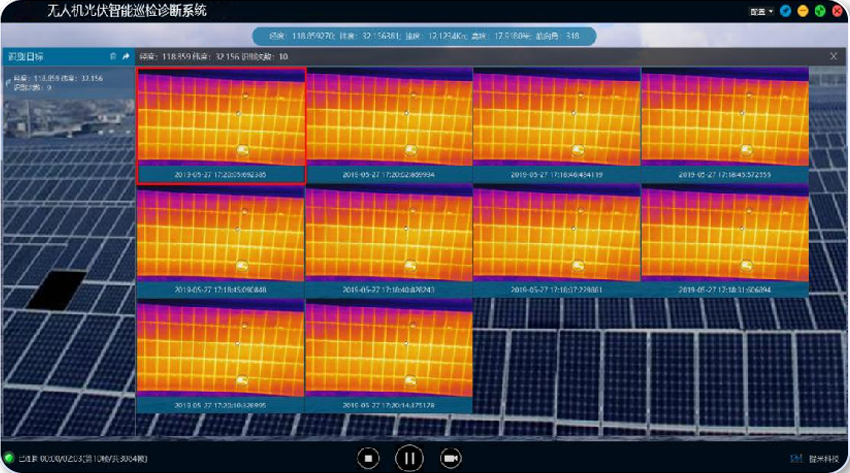The image size is (850, 473).
Task: Open thermal image timestamped 17:18:31
Action: [725, 241]
